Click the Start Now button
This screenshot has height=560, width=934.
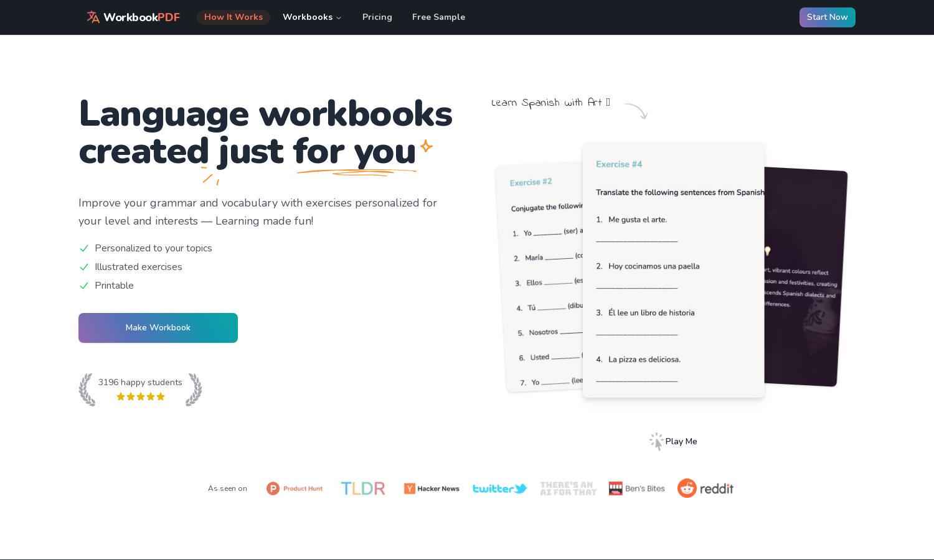coord(827,17)
